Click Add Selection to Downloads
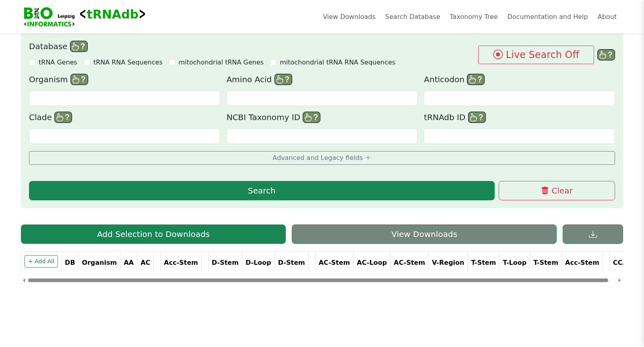 (x=153, y=234)
